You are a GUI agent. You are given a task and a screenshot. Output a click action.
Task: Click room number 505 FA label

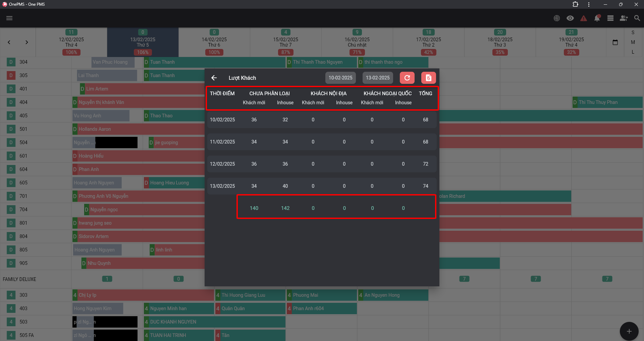pyautogui.click(x=26, y=335)
